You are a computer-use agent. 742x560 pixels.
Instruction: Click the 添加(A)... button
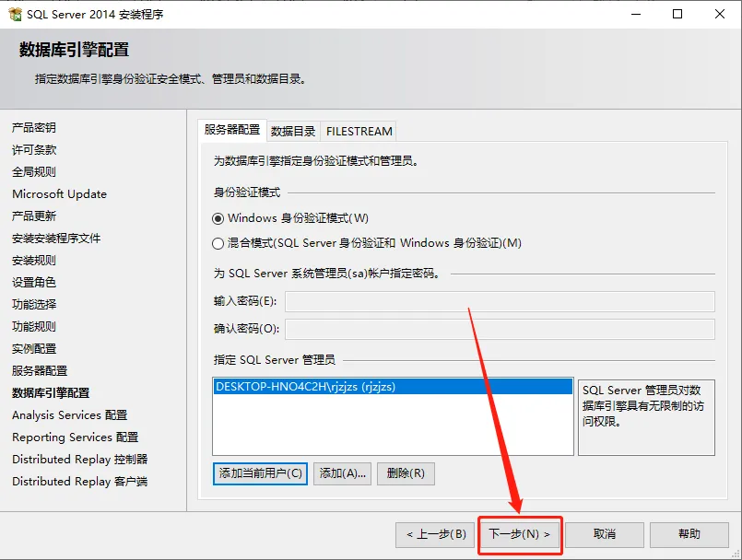click(x=343, y=473)
